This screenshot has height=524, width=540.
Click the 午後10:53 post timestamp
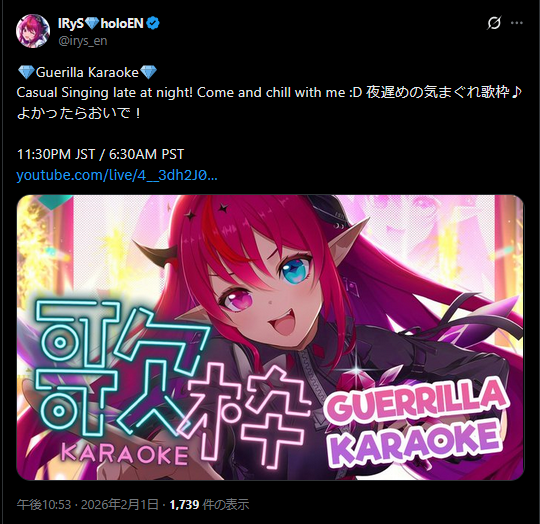[44, 505]
